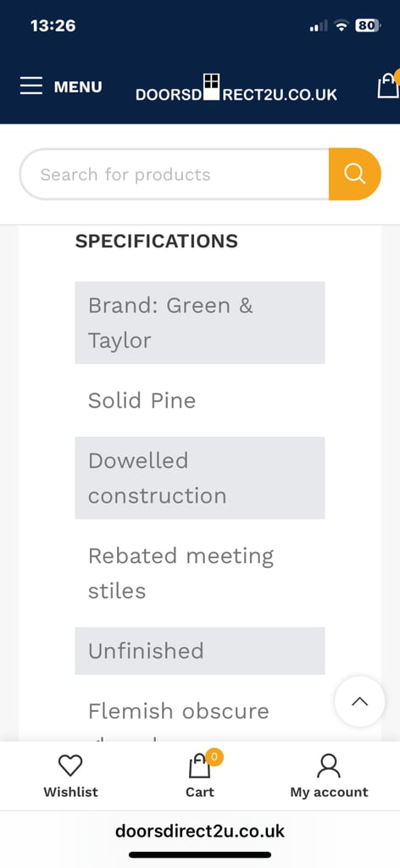
Task: Tap the MENU label in header
Action: click(78, 87)
